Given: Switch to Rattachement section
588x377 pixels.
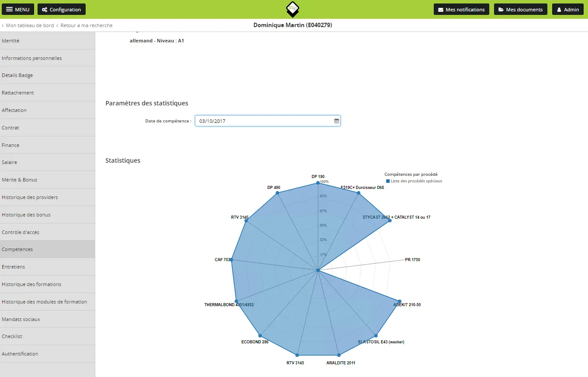Looking at the screenshot, I should tap(47, 93).
